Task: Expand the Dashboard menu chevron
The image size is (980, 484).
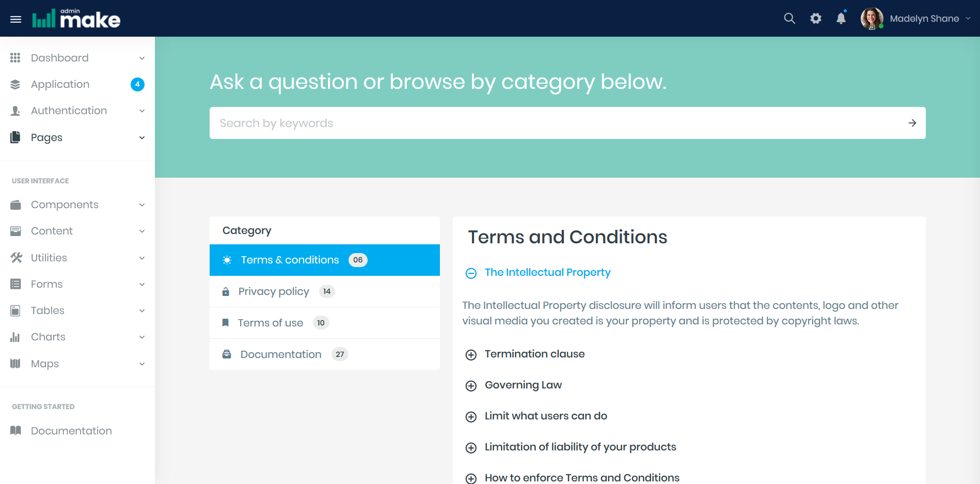Action: pyautogui.click(x=142, y=58)
